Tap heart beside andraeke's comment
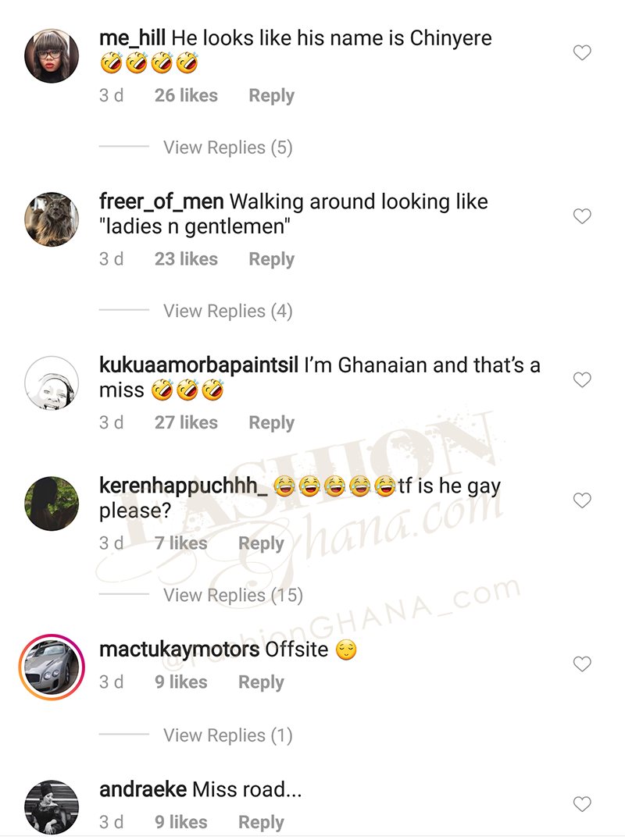This screenshot has height=840, width=625. (x=582, y=803)
